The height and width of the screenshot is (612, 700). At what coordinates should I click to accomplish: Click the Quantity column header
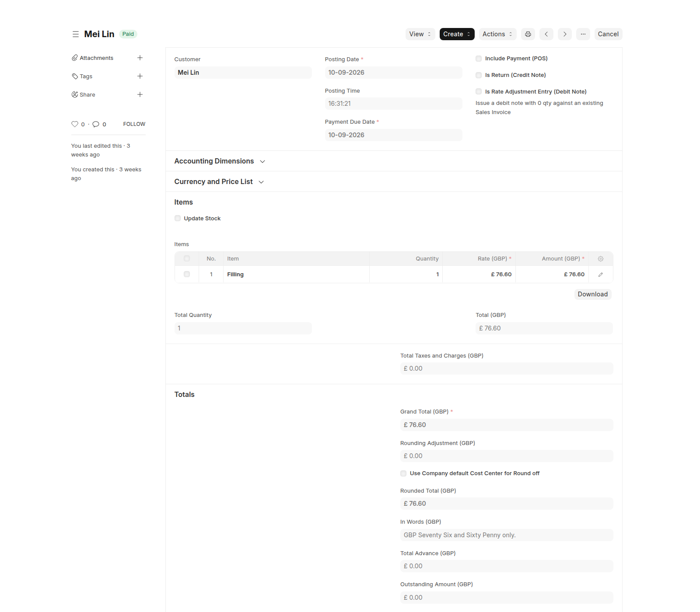click(x=406, y=259)
